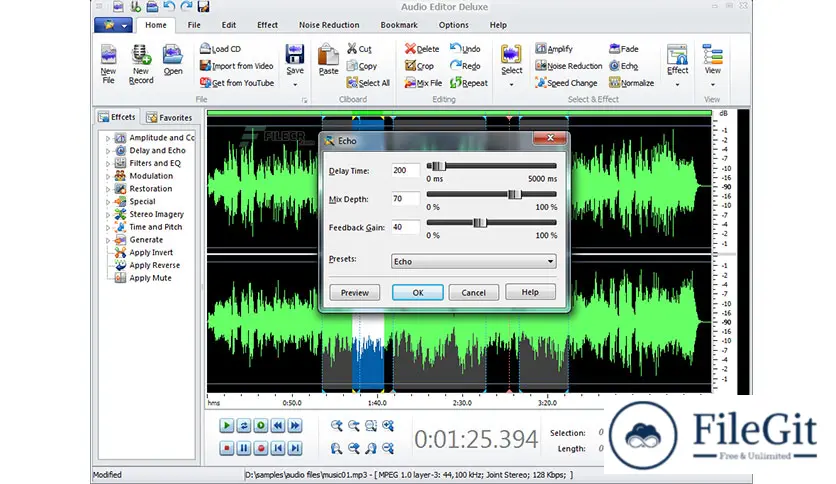
Task: Click the red circle Record transport button
Action: pyautogui.click(x=261, y=448)
